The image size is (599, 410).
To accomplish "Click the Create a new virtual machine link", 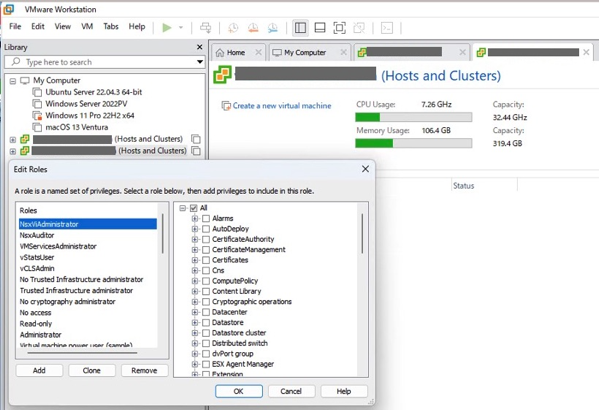I will point(282,106).
